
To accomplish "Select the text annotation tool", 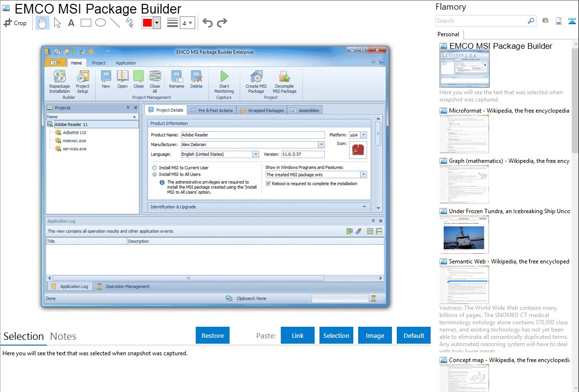I will [71, 23].
